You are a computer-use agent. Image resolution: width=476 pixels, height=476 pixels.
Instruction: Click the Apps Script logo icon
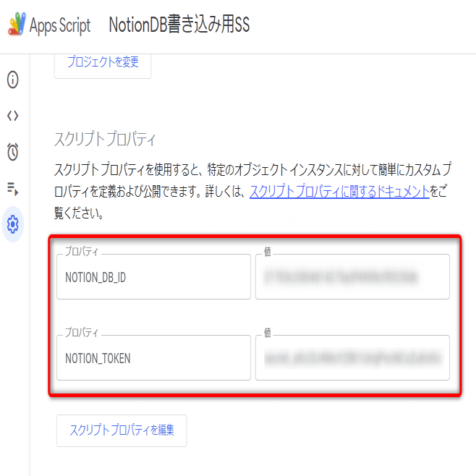(x=17, y=25)
